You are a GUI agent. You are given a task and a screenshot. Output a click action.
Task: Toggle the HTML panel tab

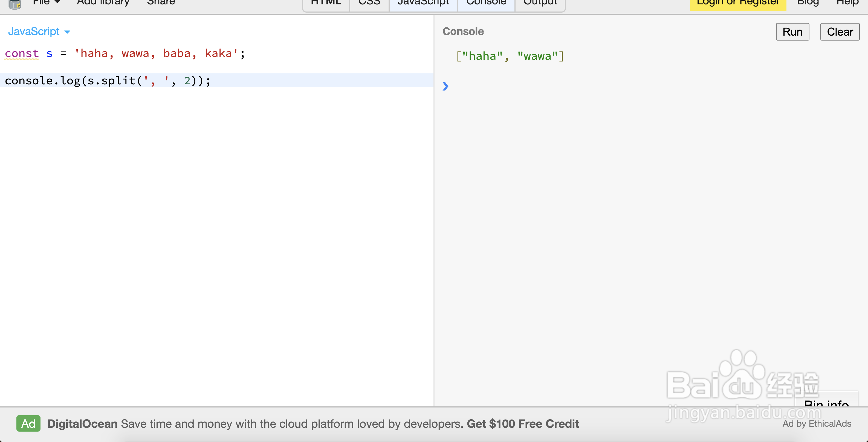326,3
